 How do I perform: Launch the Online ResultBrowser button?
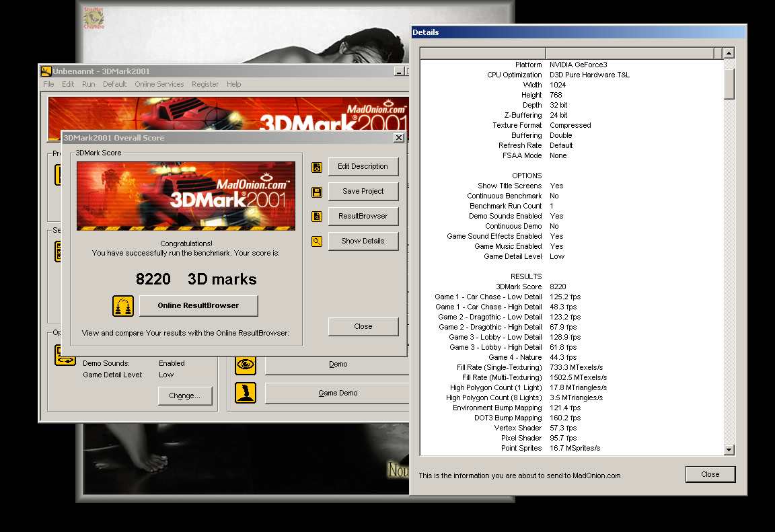pos(198,306)
